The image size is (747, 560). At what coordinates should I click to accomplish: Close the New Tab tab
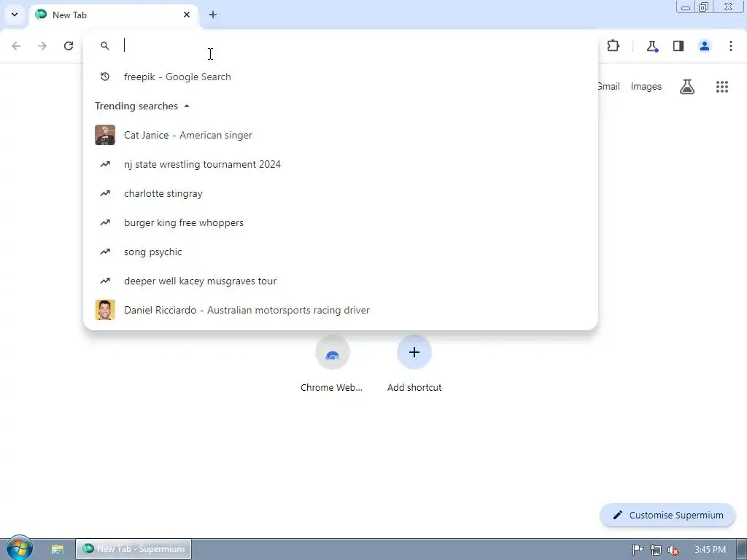pyautogui.click(x=187, y=15)
